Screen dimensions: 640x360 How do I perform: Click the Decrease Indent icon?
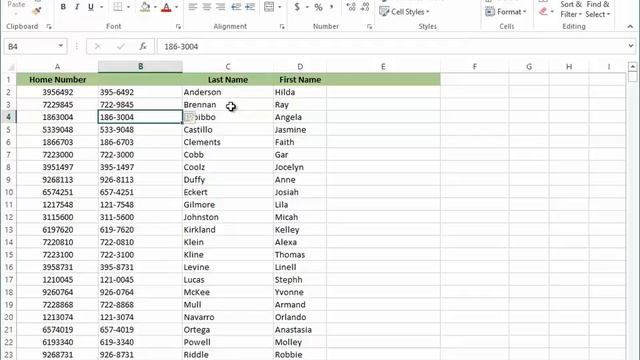tap(236, 7)
